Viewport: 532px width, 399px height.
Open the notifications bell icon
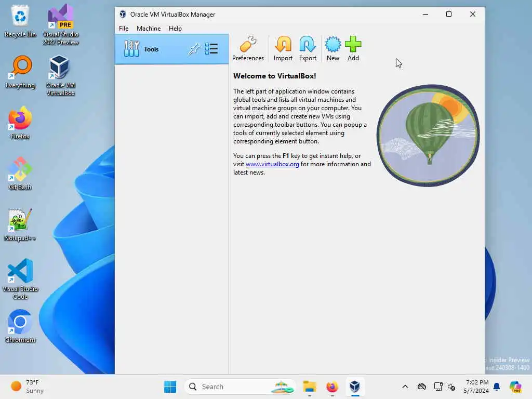[x=497, y=387]
